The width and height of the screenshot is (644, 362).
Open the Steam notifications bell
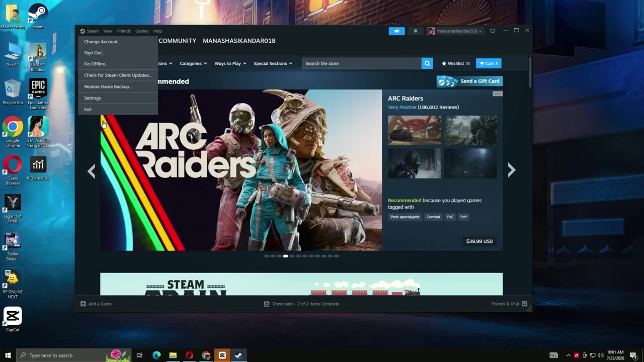[415, 31]
